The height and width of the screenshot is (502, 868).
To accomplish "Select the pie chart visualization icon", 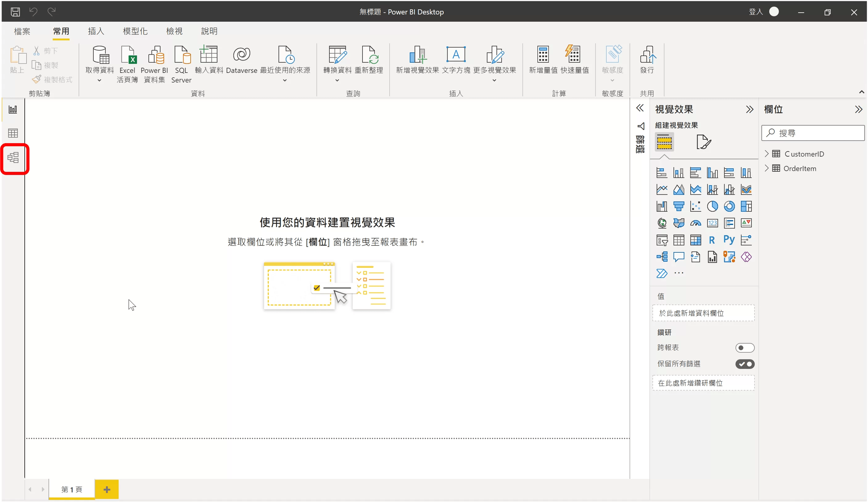I will click(x=712, y=206).
